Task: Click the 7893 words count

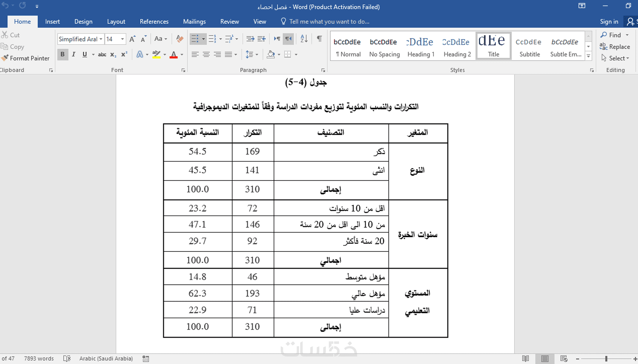Action: 39,358
